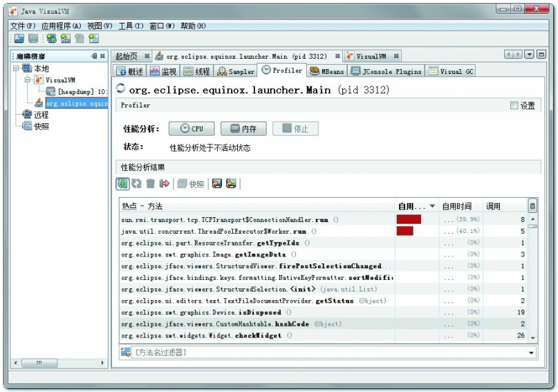Select the TCPTransport$ConnectionHandler.run row
The image size is (558, 392).
tap(324, 219)
